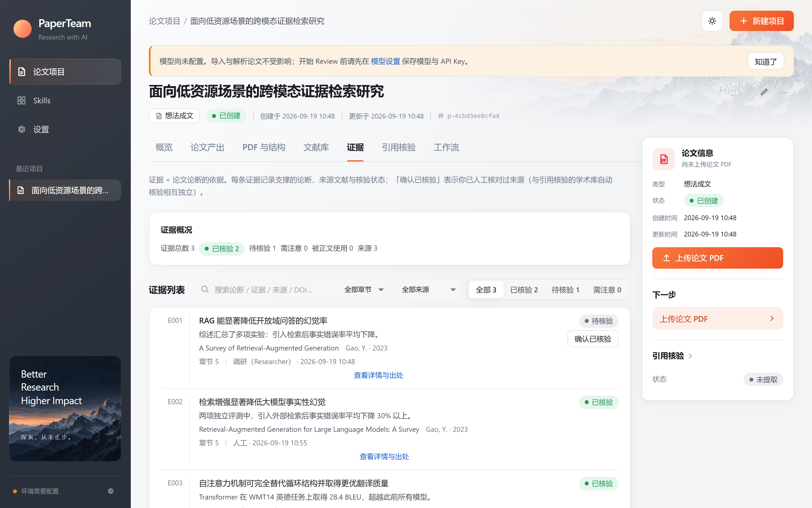Click the 待核验 status badge on E001
Viewport: 812px width, 508px height.
599,321
